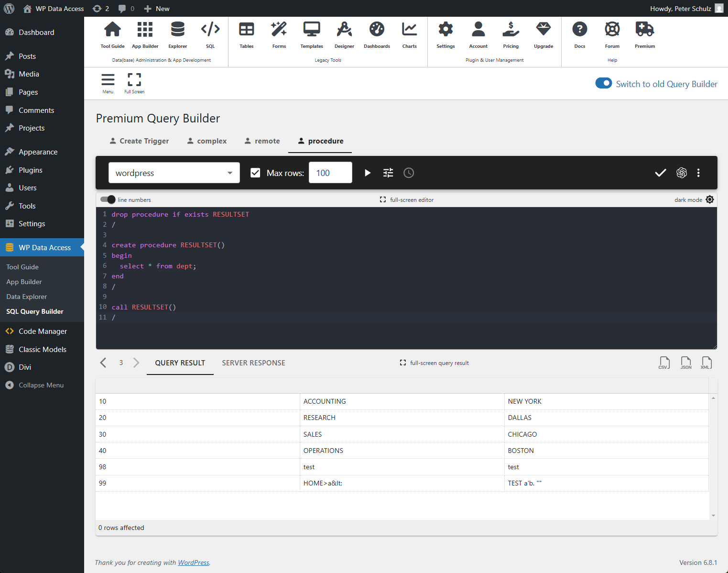
Task: Switch to the Create Trigger tab
Action: (139, 141)
